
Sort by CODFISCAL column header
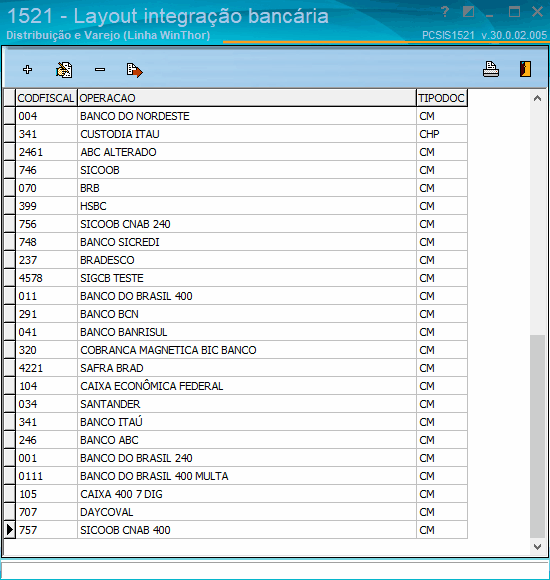pos(46,98)
